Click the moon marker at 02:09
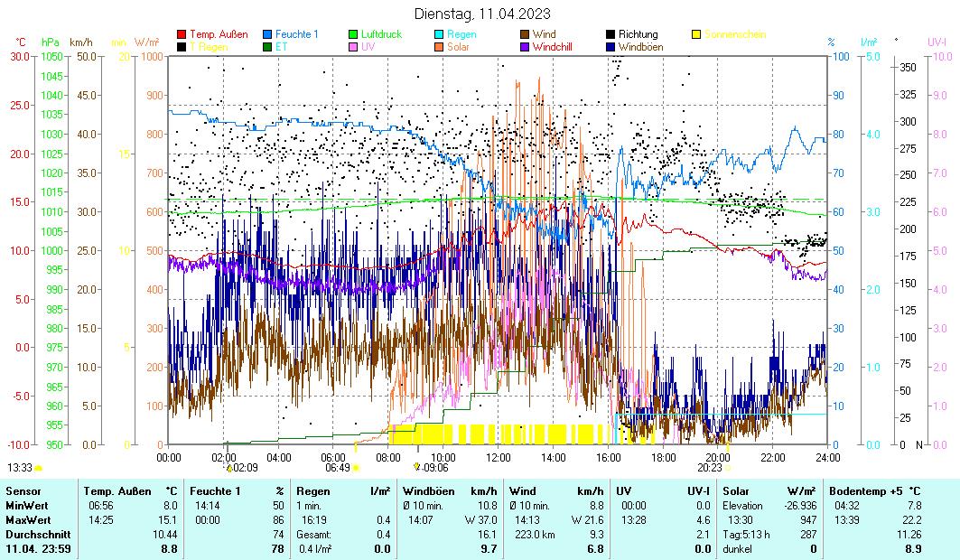 [x=229, y=467]
